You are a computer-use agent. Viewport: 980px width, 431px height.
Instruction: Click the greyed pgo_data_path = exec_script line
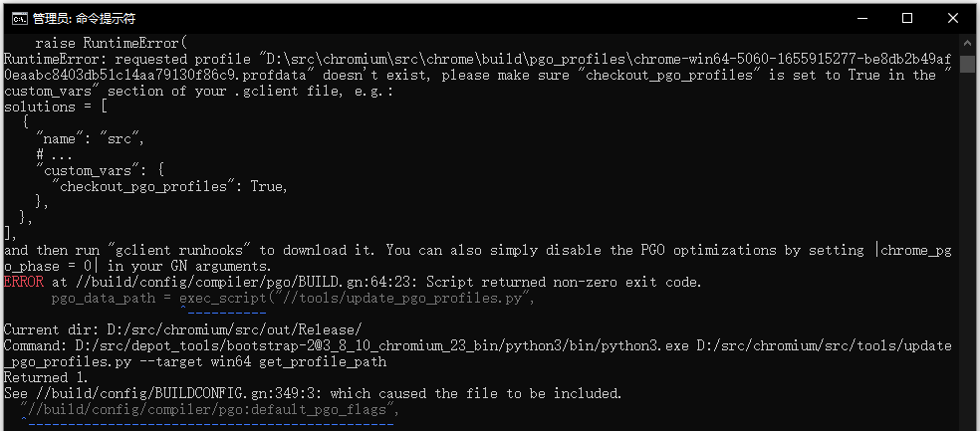coord(293,299)
